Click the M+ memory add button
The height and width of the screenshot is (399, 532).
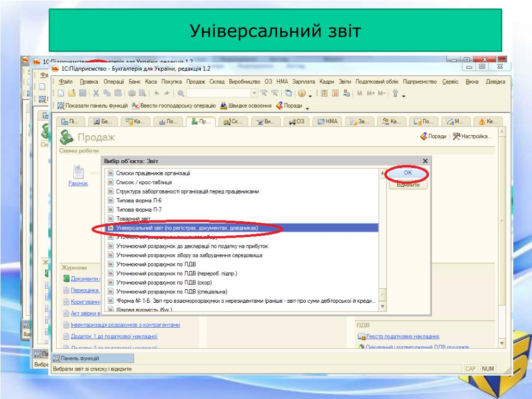370,93
